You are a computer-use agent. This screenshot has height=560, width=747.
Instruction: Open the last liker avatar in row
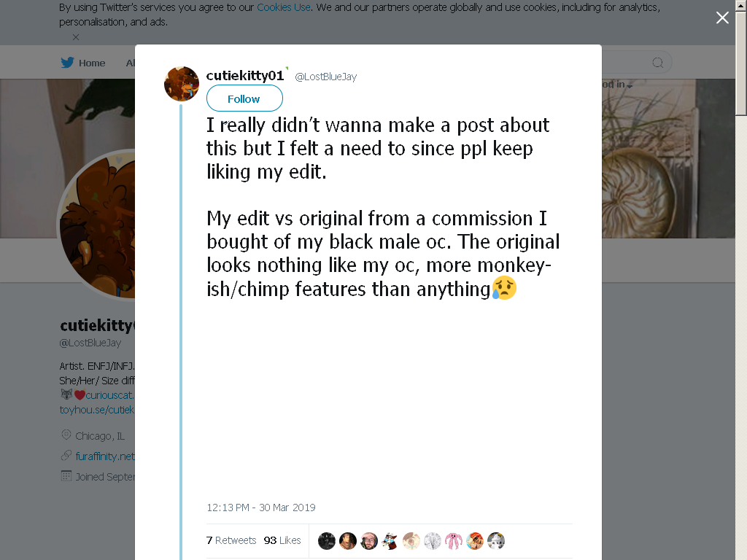click(496, 541)
